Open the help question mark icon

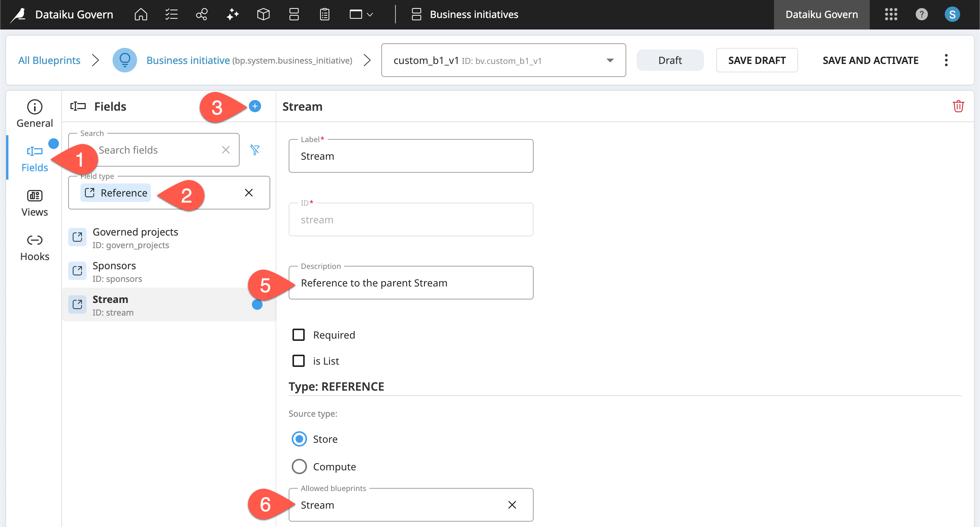[x=921, y=15]
